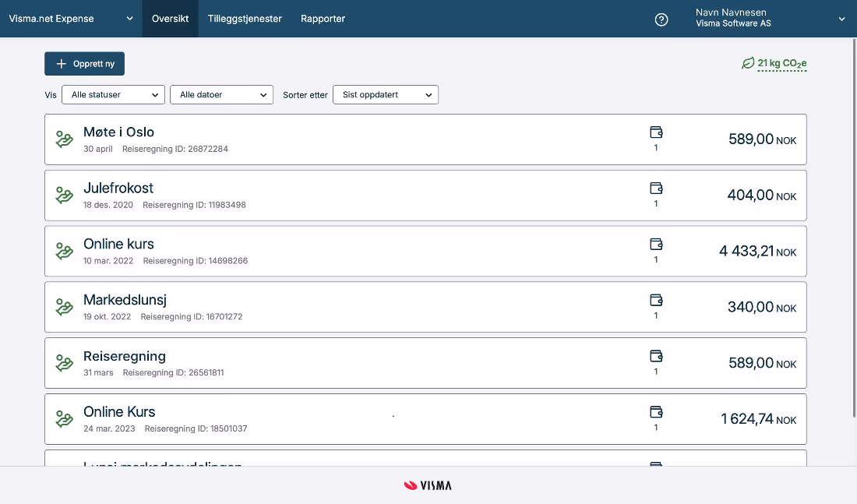Click the expense icon for Online kurs
Viewport: 857px width, 504px height.
point(64,252)
